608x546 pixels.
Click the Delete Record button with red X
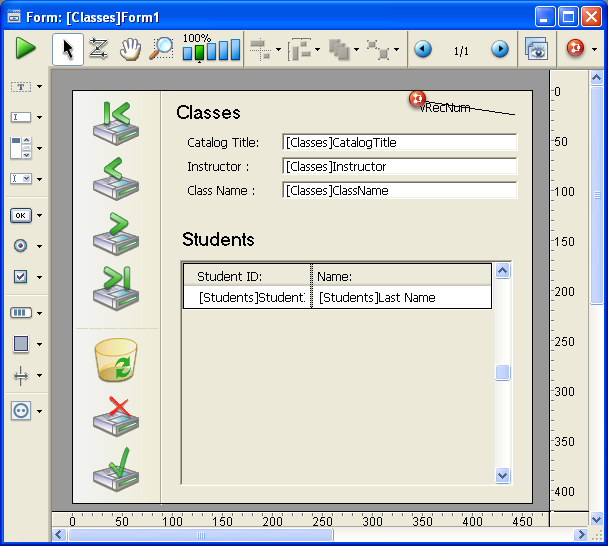[115, 415]
